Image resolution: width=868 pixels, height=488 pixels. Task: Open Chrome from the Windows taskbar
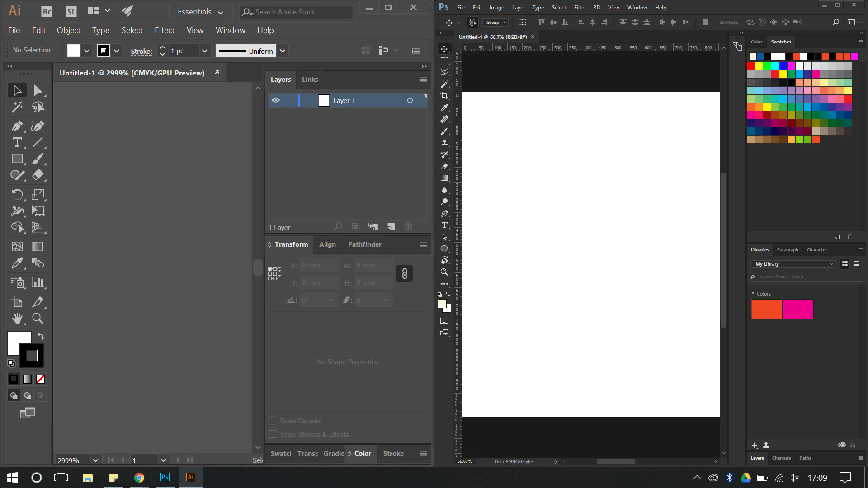point(139,477)
